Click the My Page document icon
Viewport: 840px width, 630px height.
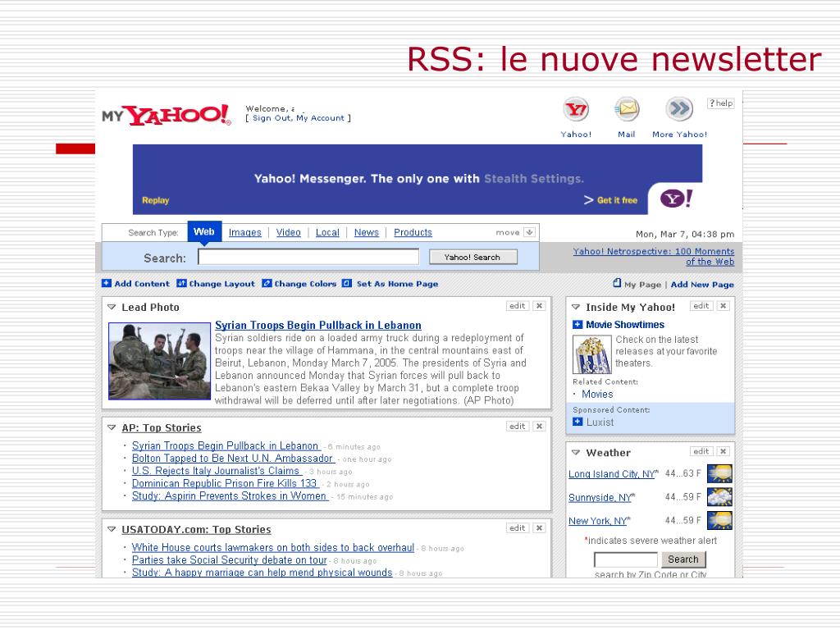[x=617, y=283]
